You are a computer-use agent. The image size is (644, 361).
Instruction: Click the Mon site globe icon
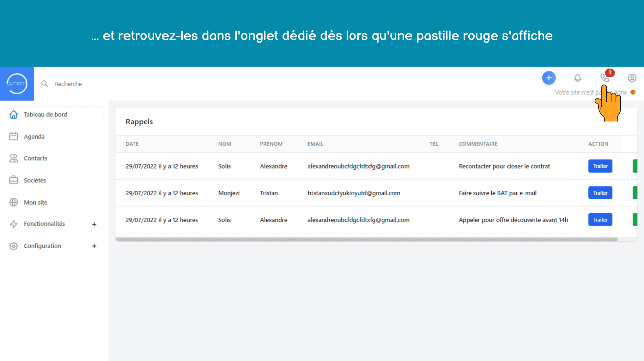point(14,202)
